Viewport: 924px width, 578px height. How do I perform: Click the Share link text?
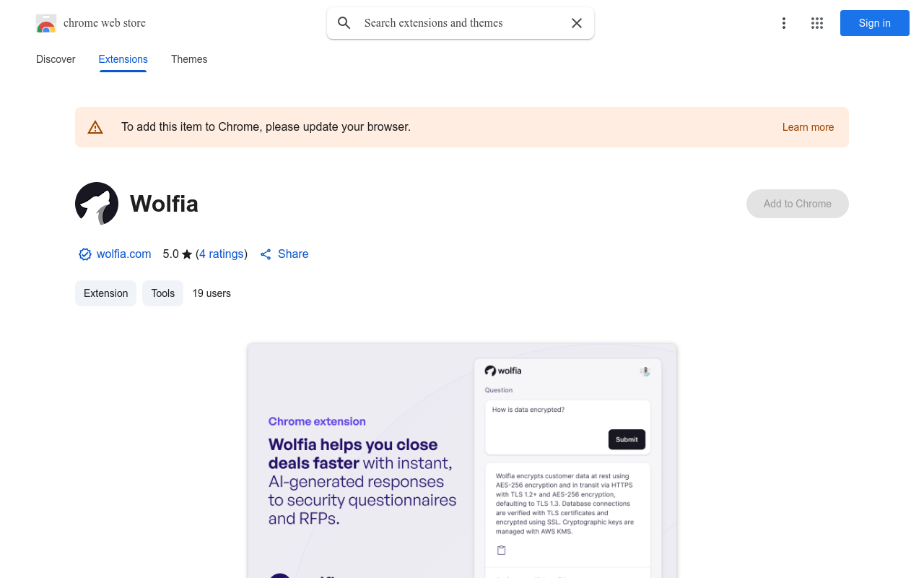pyautogui.click(x=293, y=254)
